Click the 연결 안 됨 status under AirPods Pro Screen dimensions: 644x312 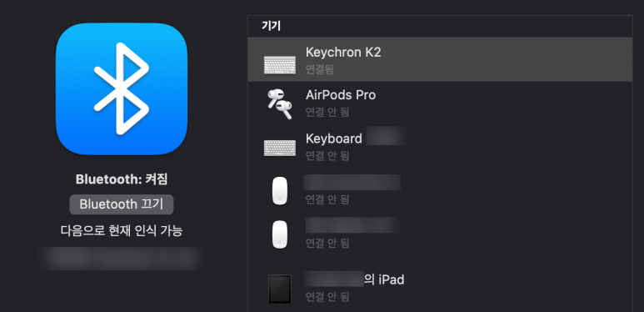coord(327,112)
